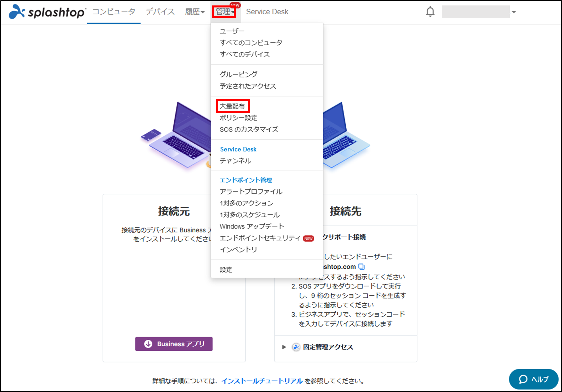The width and height of the screenshot is (562, 392).
Task: Click the Splashtop logo
Action: [x=47, y=12]
